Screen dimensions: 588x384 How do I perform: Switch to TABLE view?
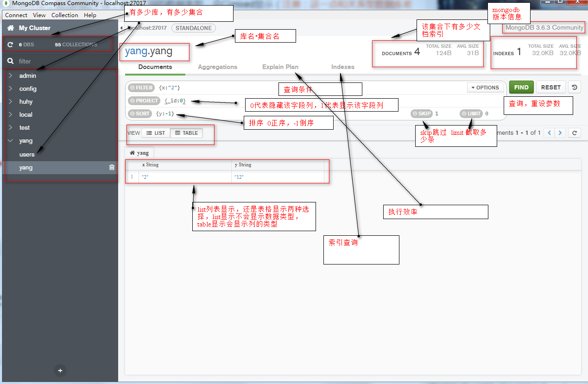point(186,133)
